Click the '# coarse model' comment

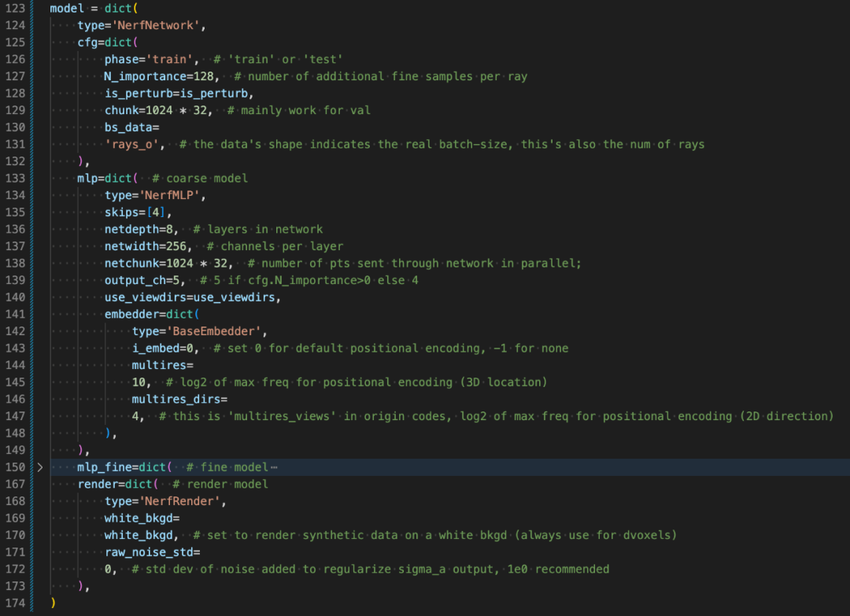[200, 179]
